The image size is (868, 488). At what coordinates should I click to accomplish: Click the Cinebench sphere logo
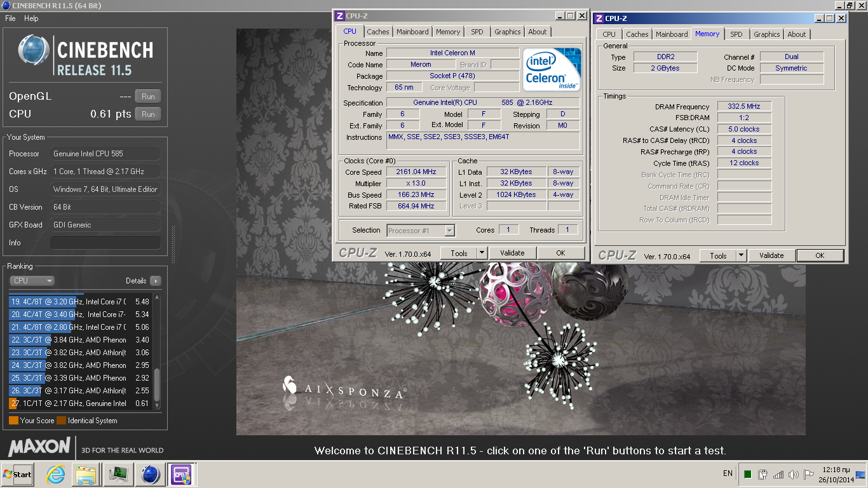pos(34,51)
